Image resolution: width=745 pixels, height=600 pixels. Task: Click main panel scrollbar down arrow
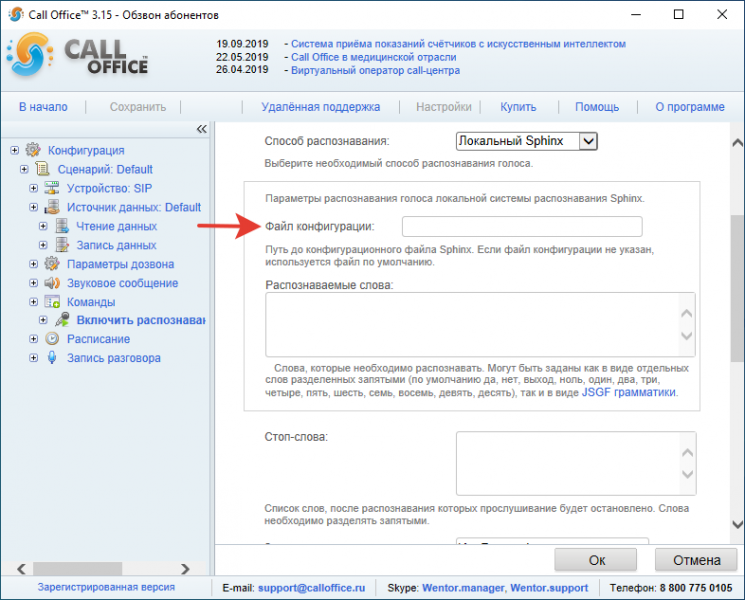click(737, 524)
